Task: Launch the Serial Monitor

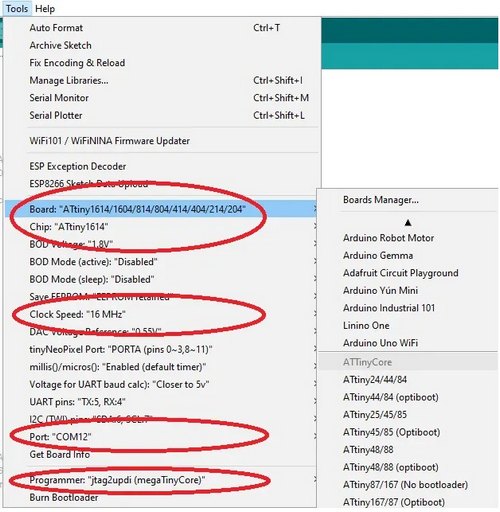Action: [162, 98]
